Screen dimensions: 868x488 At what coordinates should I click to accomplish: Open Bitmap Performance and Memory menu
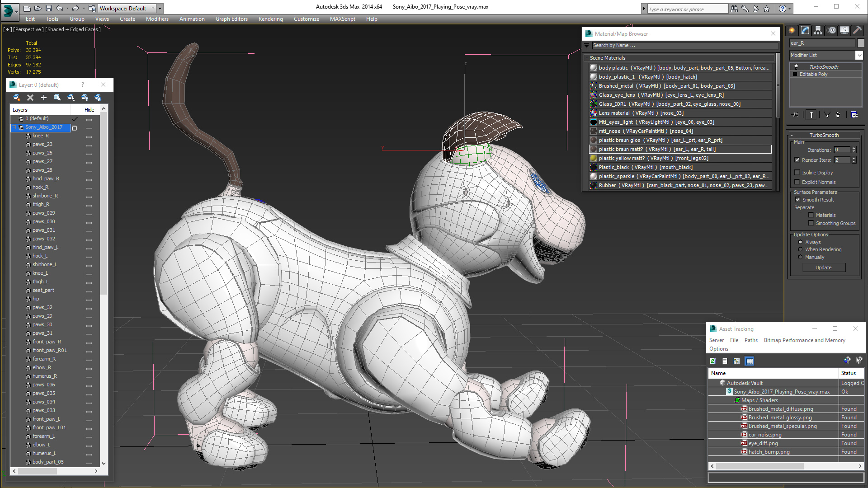[804, 340]
